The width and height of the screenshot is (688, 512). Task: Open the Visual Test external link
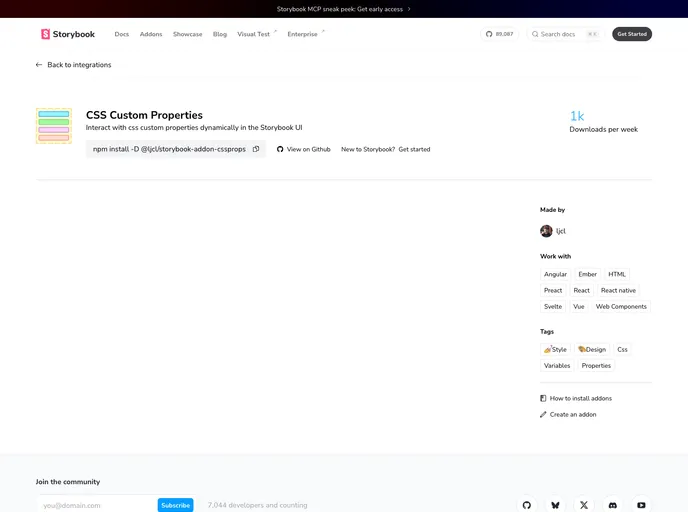(x=257, y=34)
